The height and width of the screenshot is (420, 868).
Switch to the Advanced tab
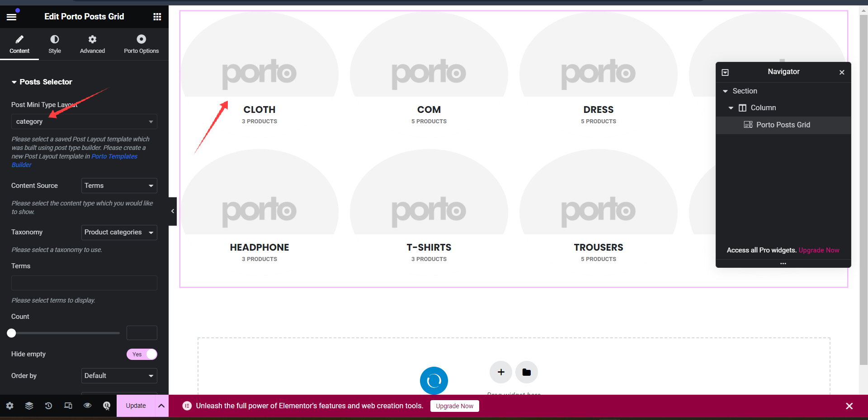(92, 44)
